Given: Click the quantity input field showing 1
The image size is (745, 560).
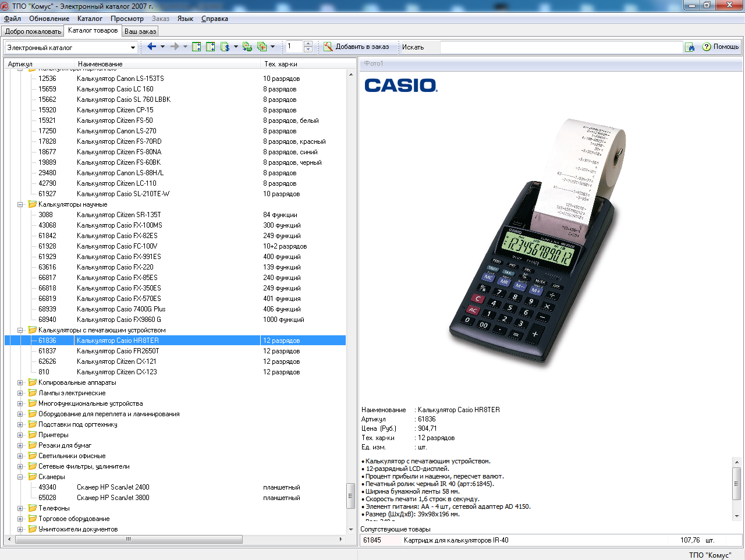Looking at the screenshot, I should tap(295, 47).
